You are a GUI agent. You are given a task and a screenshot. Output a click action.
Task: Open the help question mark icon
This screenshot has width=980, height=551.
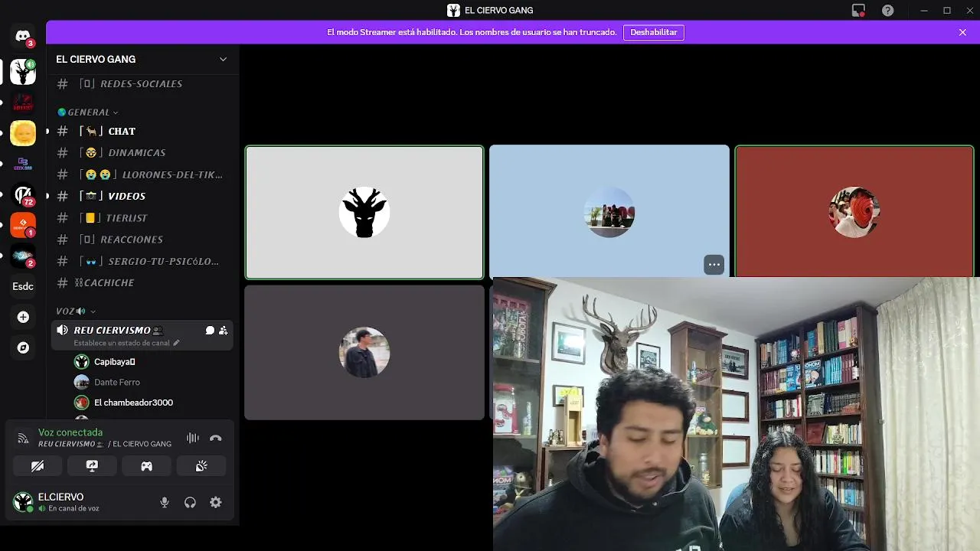point(888,10)
